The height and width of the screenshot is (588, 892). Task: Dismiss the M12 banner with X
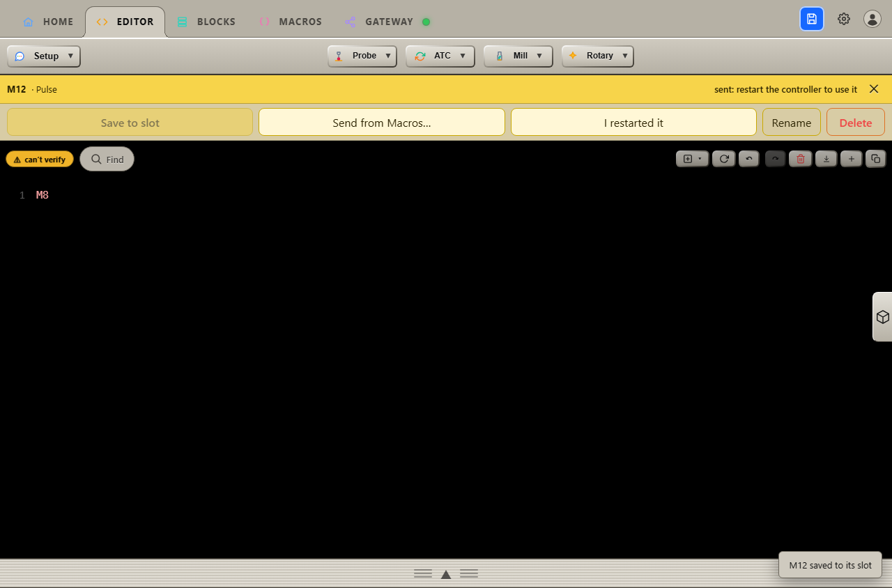click(874, 89)
